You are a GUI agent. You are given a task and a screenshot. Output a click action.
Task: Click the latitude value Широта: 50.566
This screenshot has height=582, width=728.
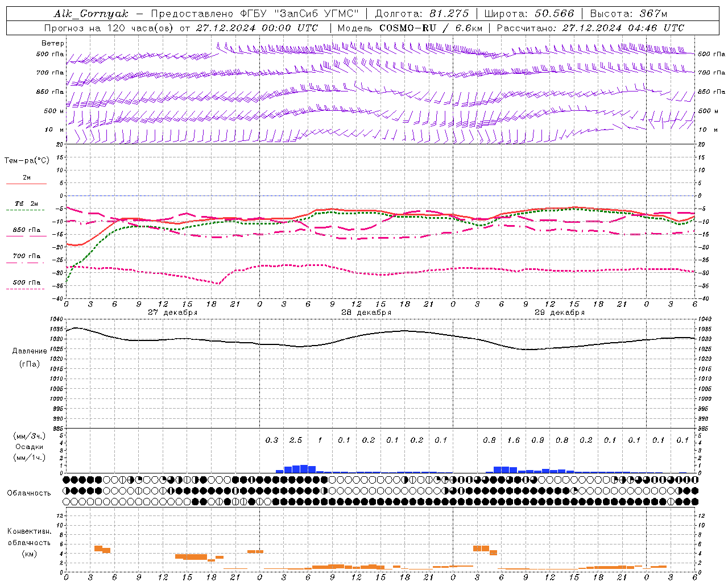coord(529,14)
